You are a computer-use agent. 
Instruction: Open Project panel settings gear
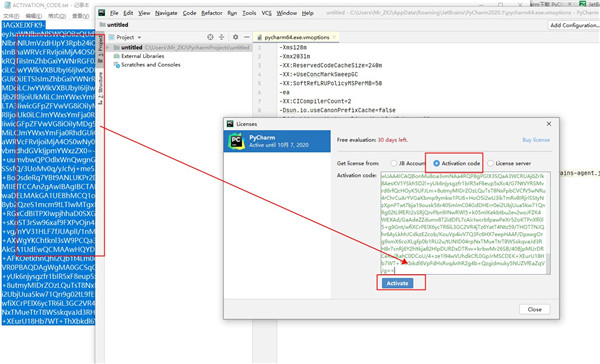coord(235,37)
